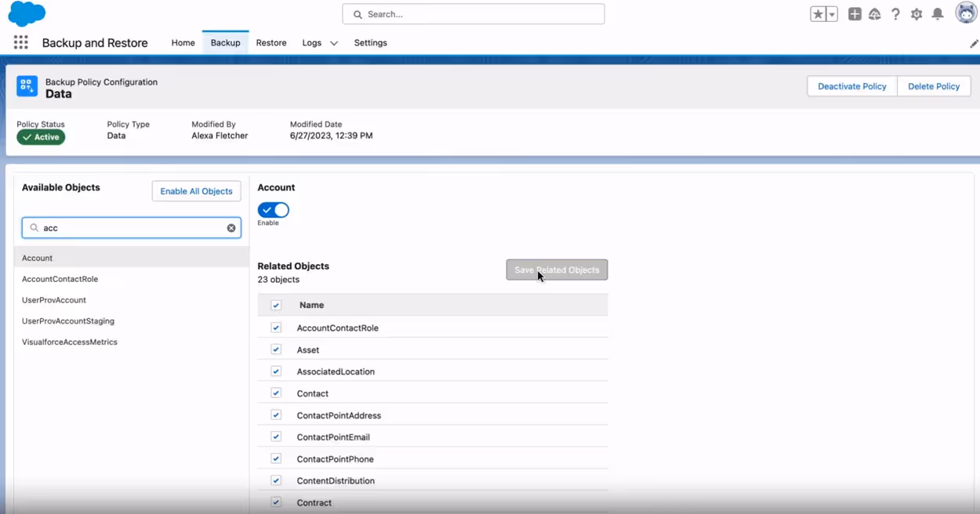Uncheck the ContentDistribution checkbox
The width and height of the screenshot is (980, 514).
pos(276,480)
